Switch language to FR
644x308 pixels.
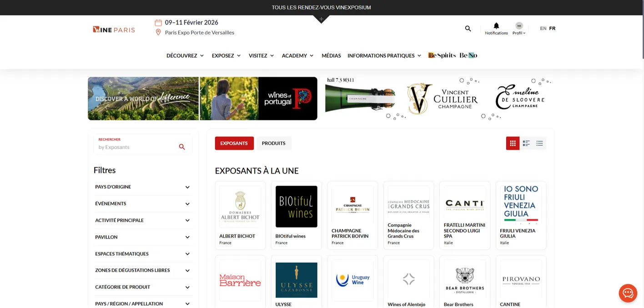[552, 28]
